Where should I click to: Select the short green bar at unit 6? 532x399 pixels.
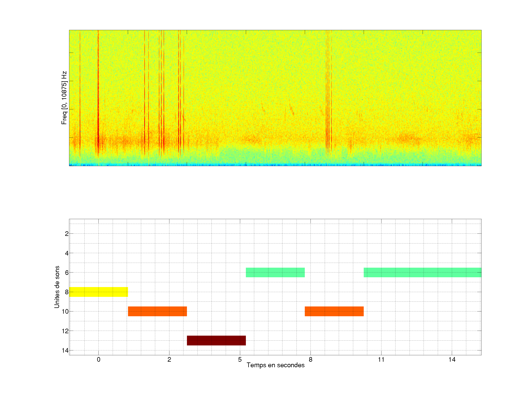click(275, 272)
